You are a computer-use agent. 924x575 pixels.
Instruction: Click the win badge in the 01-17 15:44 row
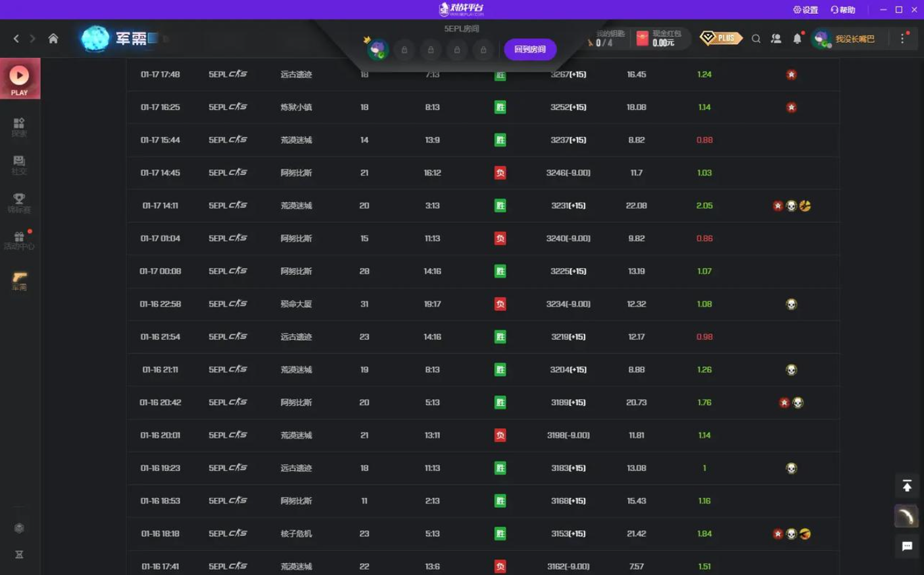click(x=500, y=140)
